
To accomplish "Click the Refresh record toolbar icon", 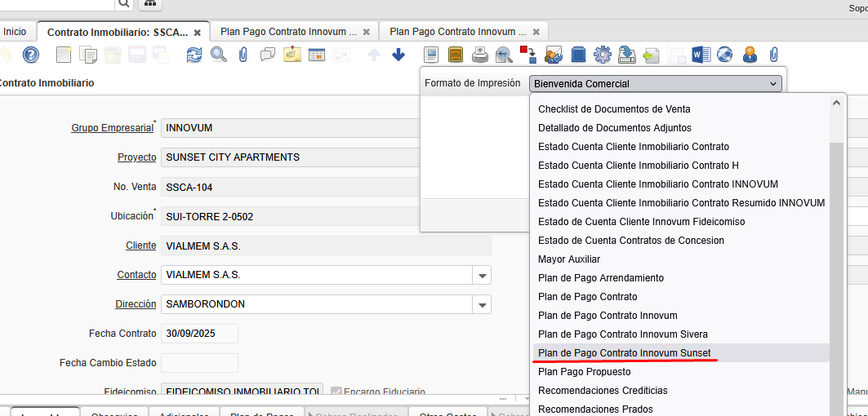I will point(194,55).
